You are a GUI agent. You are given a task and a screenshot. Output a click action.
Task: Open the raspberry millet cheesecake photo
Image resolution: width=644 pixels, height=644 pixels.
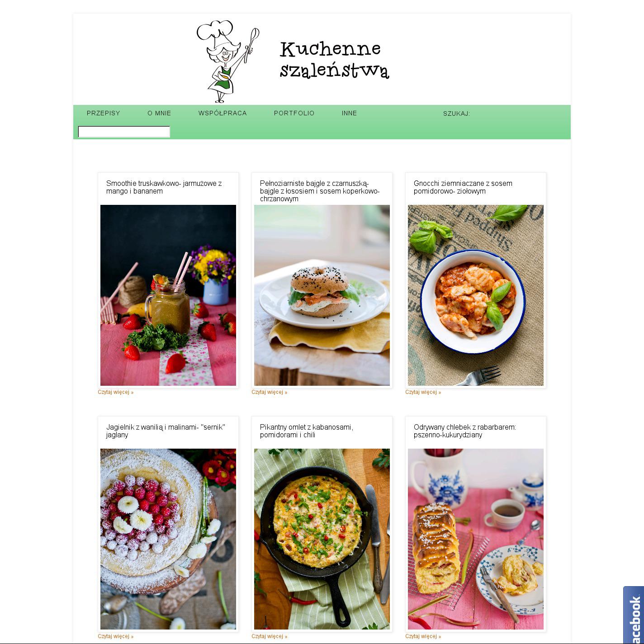click(168, 539)
